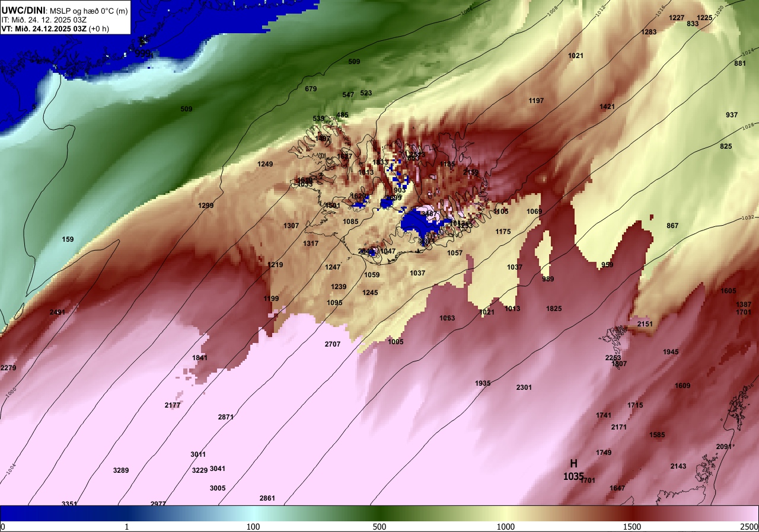Screen dimensions: 759x532
Task: Click the map value 1283
Action: (x=649, y=32)
